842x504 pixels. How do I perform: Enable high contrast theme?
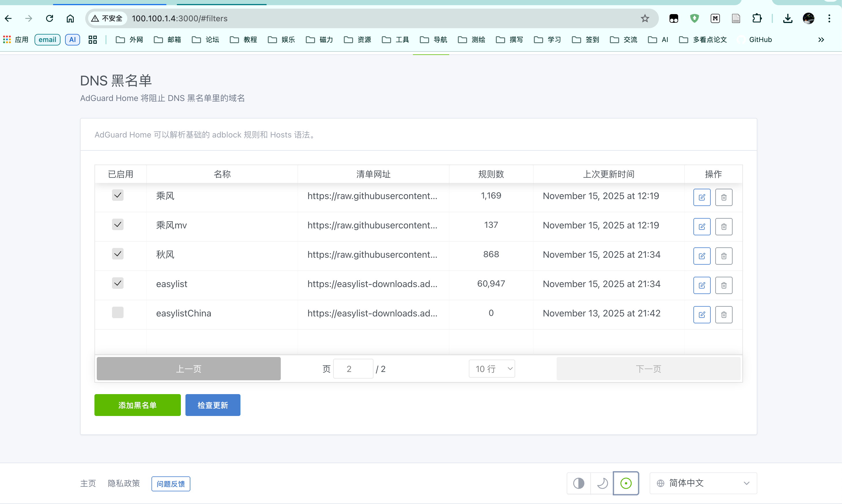tap(579, 483)
